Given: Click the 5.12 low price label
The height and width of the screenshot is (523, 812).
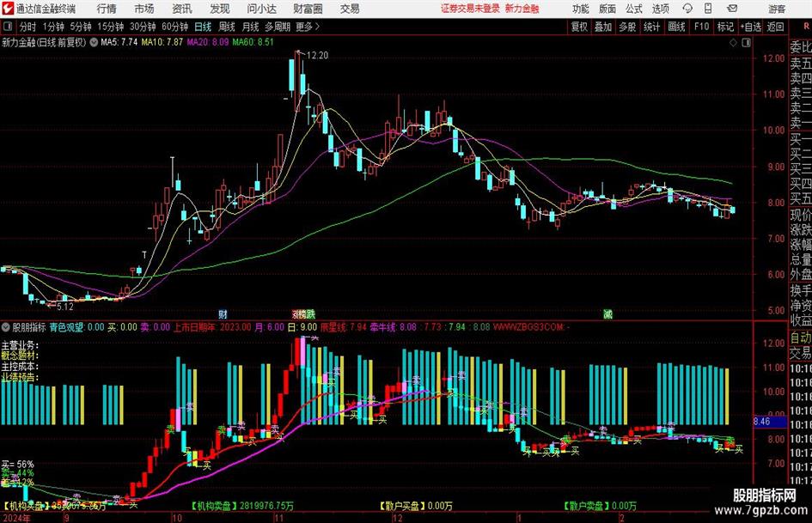Looking at the screenshot, I should coord(65,307).
